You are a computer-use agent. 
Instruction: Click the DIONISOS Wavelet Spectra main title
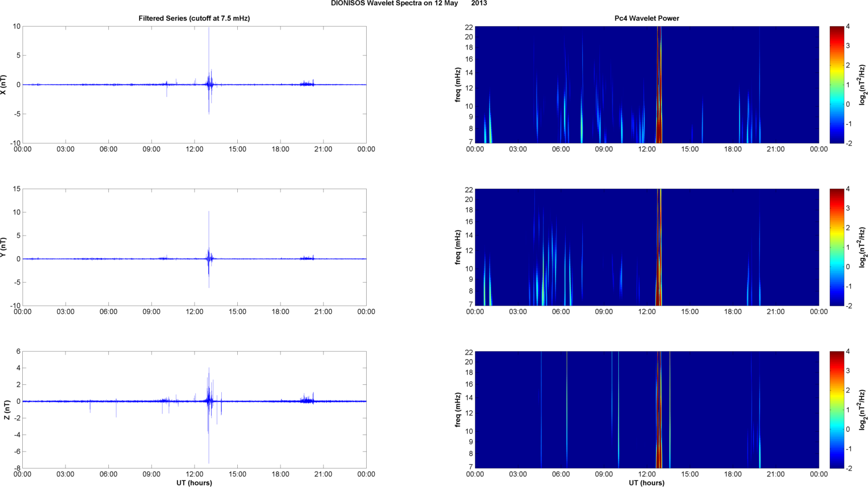tap(408, 3)
